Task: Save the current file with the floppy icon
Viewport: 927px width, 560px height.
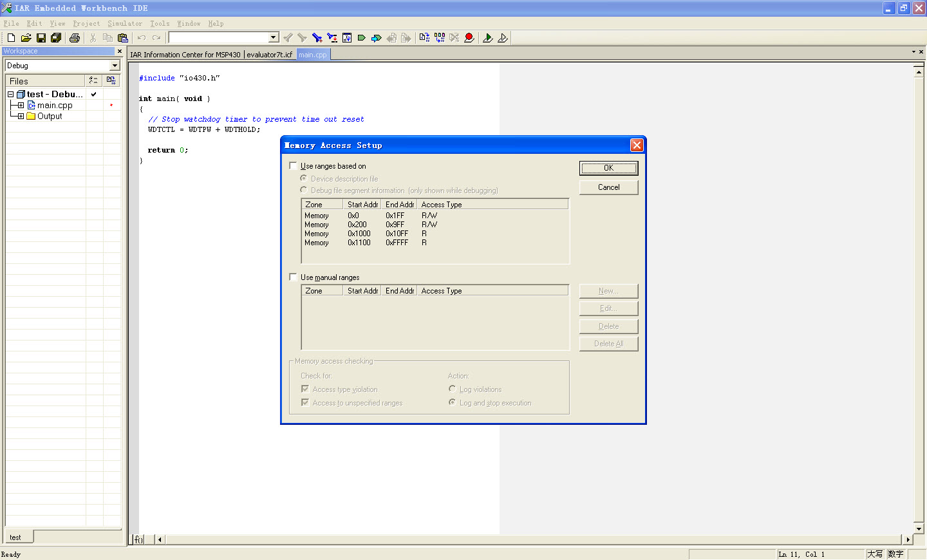Action: (41, 38)
